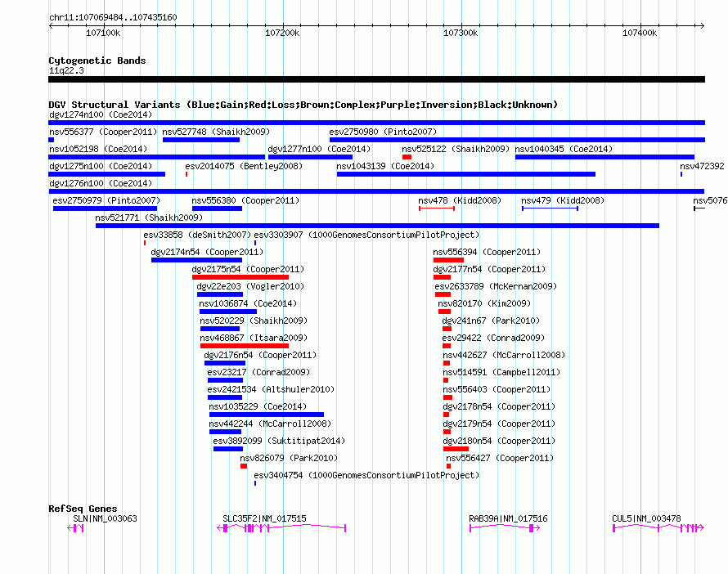The image size is (728, 574).
Task: Select the dgv1276n100 (Coe2014) label
Action: point(101,183)
